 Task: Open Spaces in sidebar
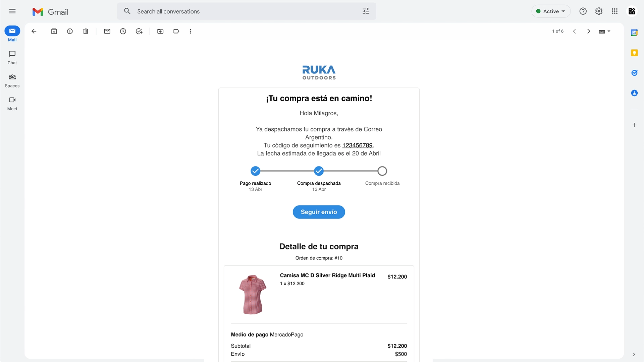pyautogui.click(x=12, y=81)
